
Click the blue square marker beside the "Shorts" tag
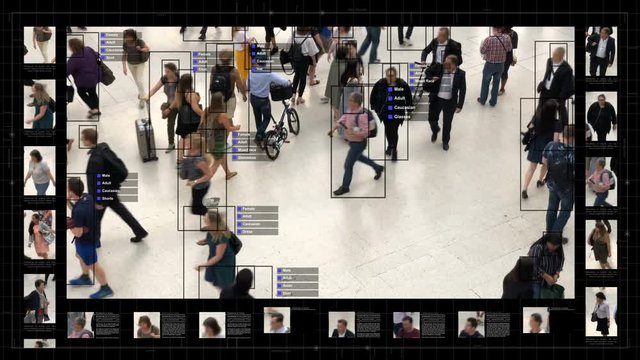tap(98, 198)
